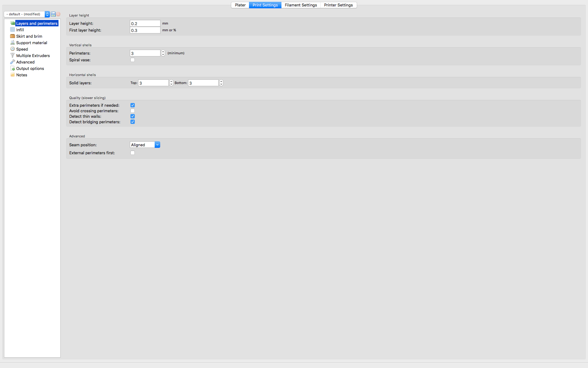The width and height of the screenshot is (588, 368).
Task: Click the Multiple Extruders funnel icon
Action: tap(13, 56)
